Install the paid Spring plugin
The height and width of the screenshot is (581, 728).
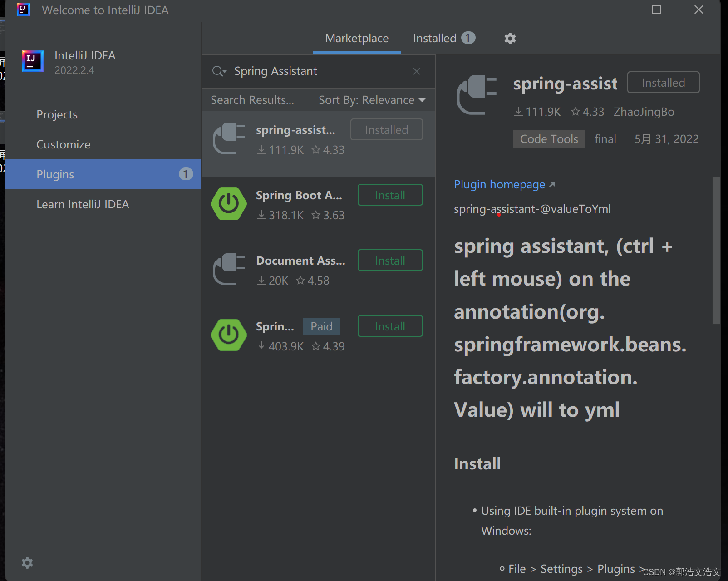[390, 326]
